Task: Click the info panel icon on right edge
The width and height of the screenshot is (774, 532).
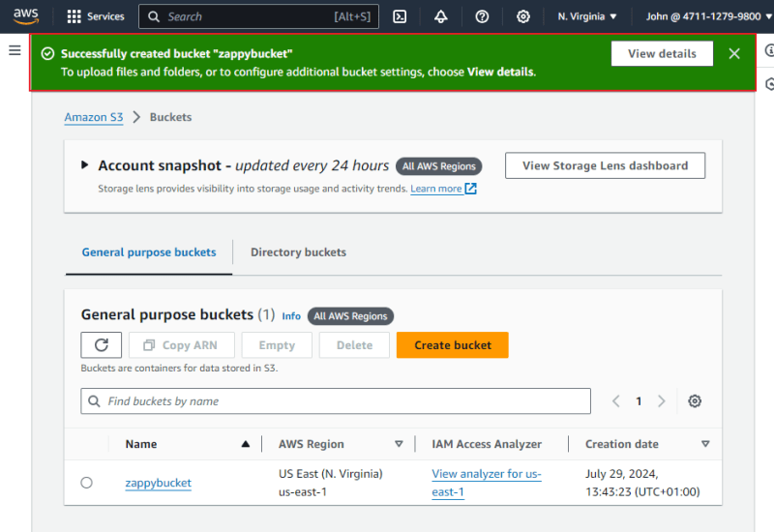Action: (x=769, y=50)
